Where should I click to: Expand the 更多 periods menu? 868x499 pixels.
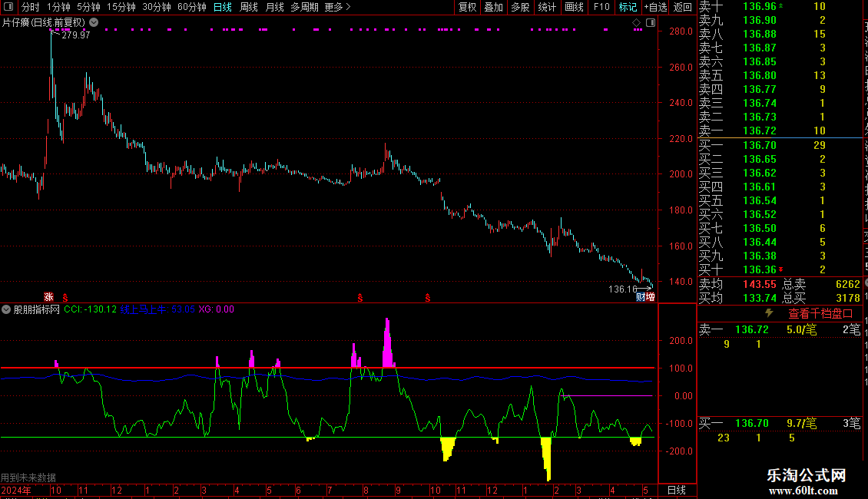[337, 7]
